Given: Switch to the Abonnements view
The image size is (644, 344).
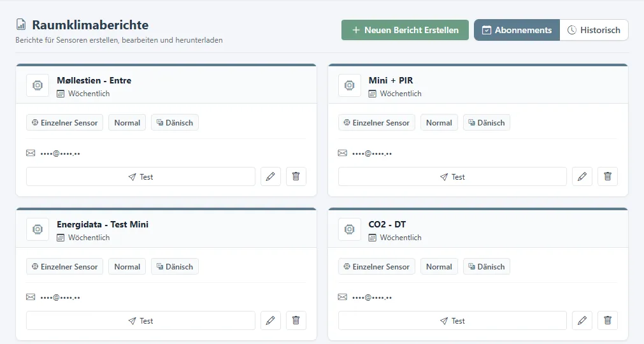Looking at the screenshot, I should 517,30.
